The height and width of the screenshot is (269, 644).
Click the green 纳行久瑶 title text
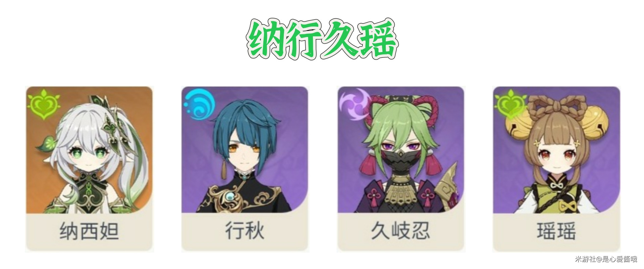pyautogui.click(x=322, y=39)
